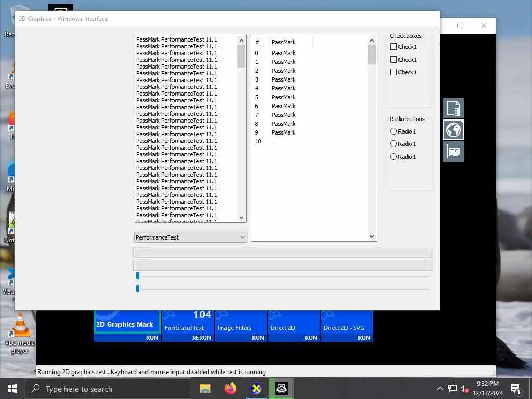Viewport: 532px width, 399px height.
Task: Click the upper progress bar
Action: click(282, 252)
